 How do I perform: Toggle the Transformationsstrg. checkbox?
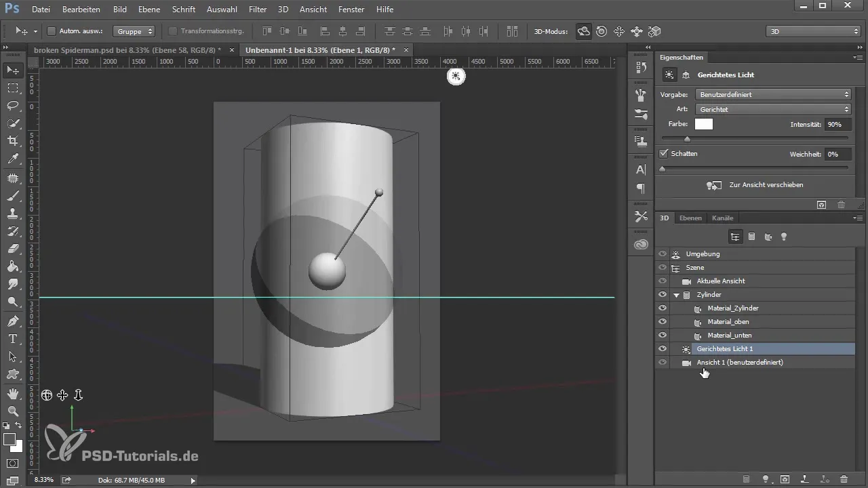[172, 31]
